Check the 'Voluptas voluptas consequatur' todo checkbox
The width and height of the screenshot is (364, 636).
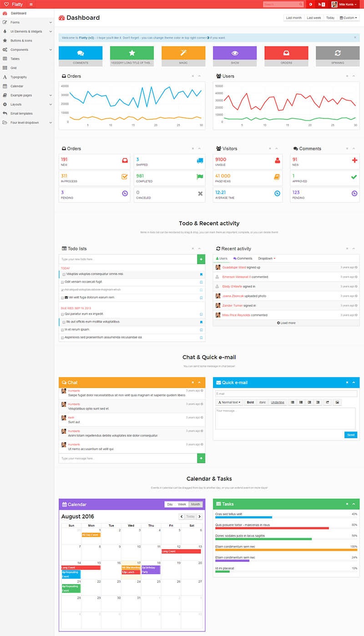click(x=64, y=274)
